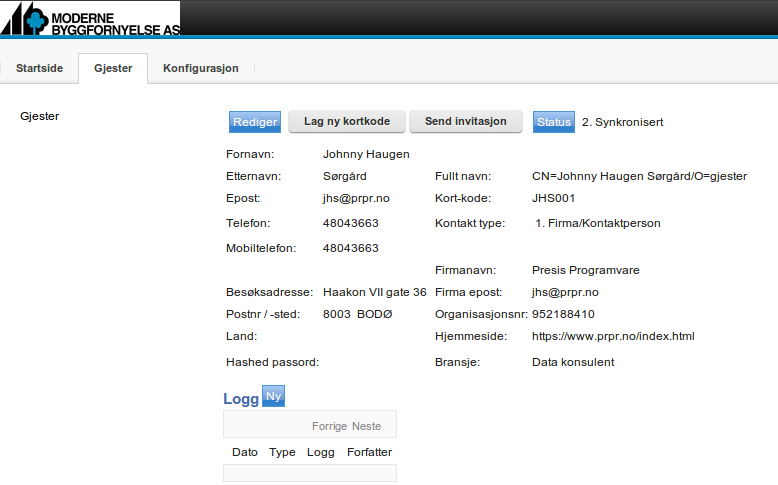
Task: Click the Dato column header
Action: (245, 452)
